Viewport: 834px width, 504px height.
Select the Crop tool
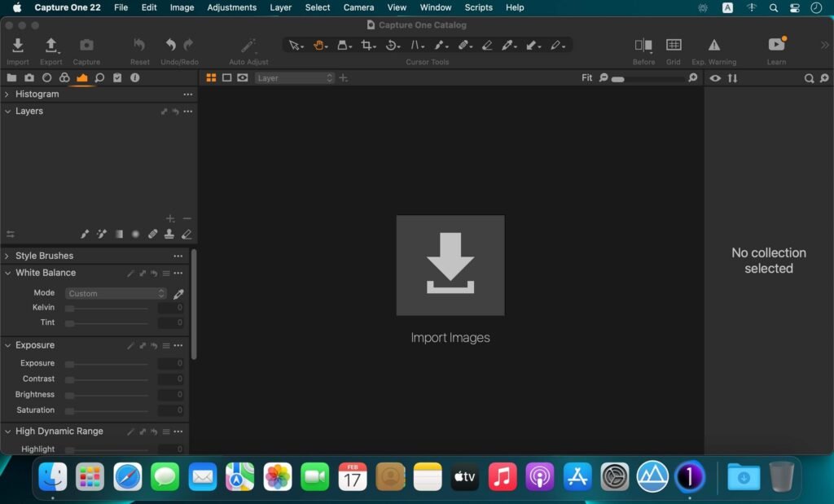[x=367, y=45]
